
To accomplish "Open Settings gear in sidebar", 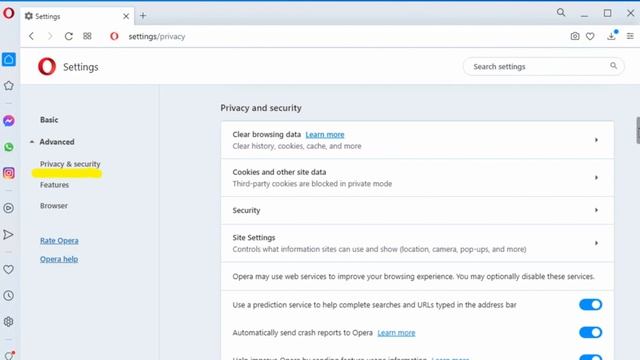I will (x=9, y=322).
